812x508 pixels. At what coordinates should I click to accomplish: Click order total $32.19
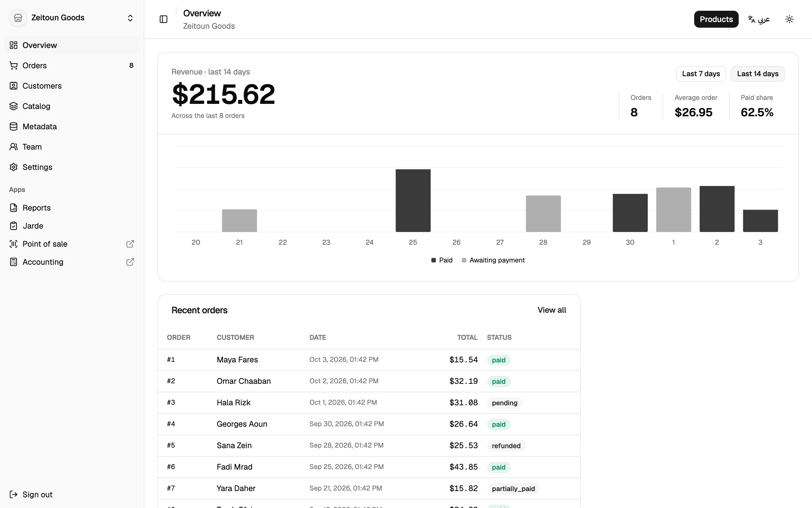click(464, 381)
